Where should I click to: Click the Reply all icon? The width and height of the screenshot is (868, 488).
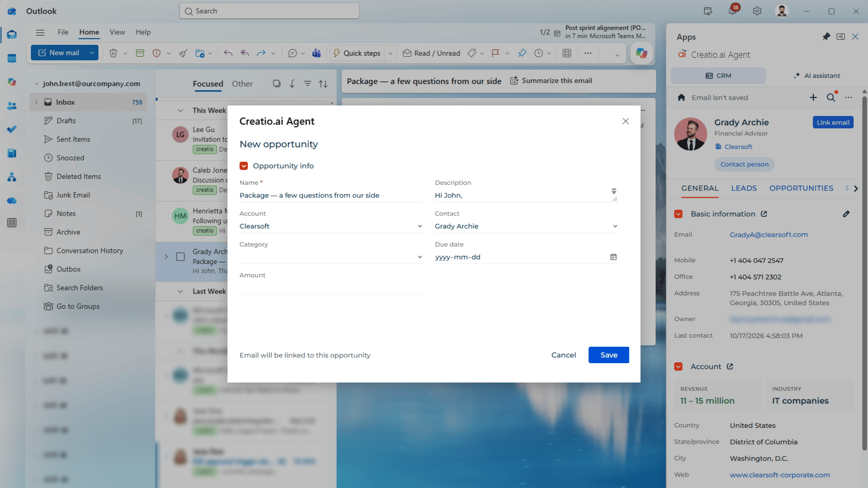(x=245, y=53)
